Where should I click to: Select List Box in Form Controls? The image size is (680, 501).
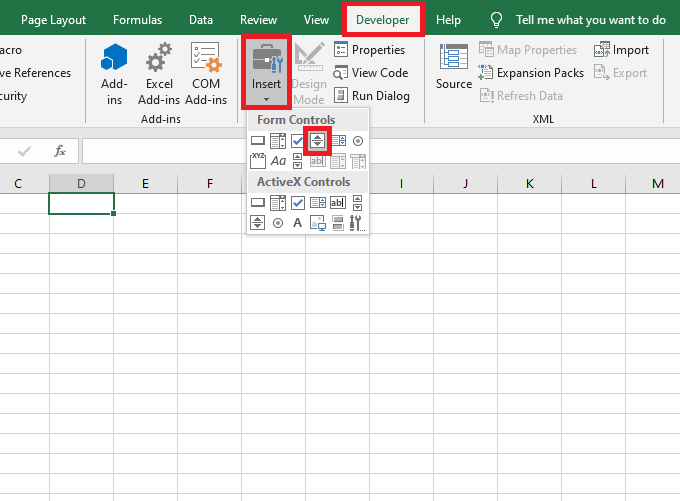click(339, 141)
